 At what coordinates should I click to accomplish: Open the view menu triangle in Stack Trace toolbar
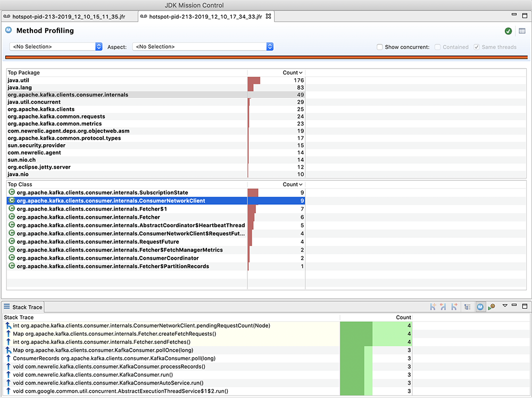pos(505,306)
